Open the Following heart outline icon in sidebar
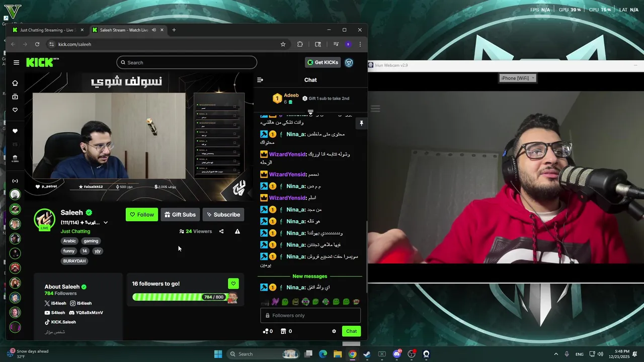This screenshot has height=362, width=644. (15, 110)
